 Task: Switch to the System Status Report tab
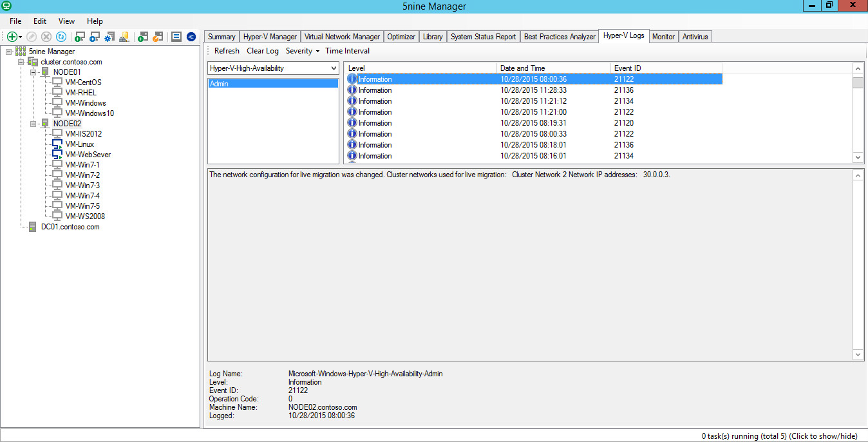[x=483, y=37]
